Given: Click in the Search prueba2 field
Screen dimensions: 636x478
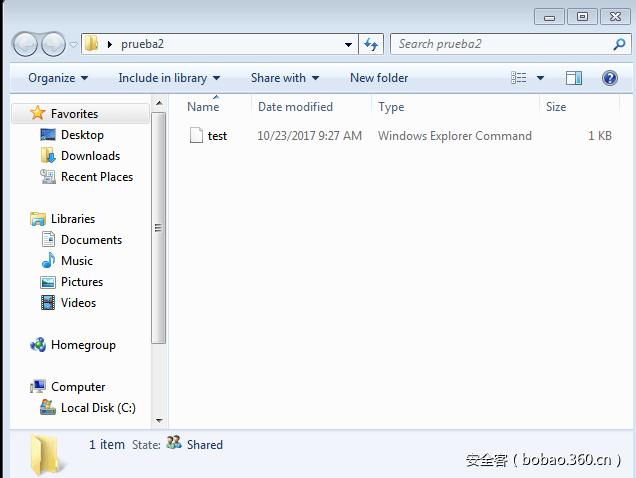Looking at the screenshot, I should pyautogui.click(x=500, y=44).
